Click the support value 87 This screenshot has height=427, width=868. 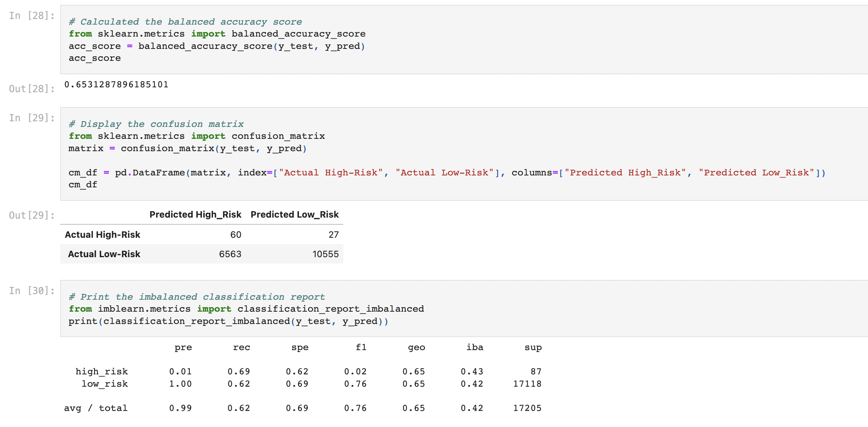coord(536,372)
